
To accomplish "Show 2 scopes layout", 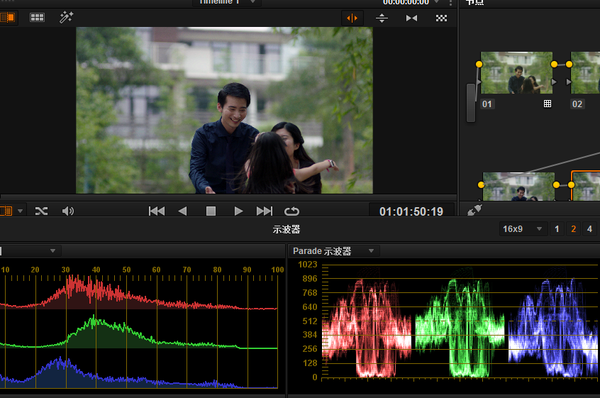I will click(x=573, y=229).
